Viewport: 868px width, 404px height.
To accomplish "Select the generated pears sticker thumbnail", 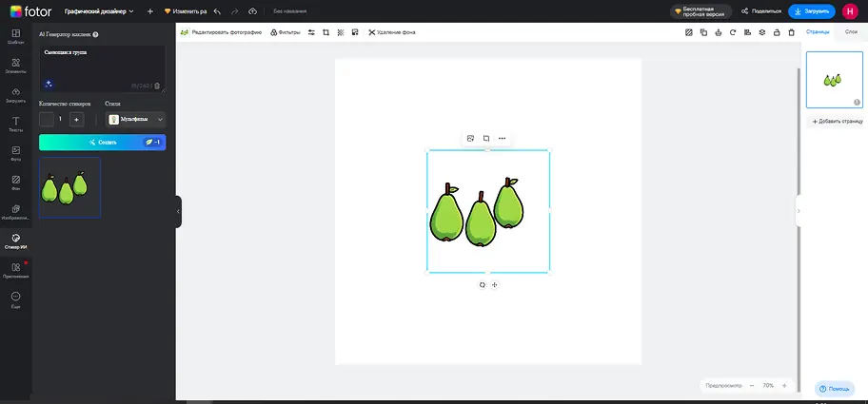I will point(69,187).
